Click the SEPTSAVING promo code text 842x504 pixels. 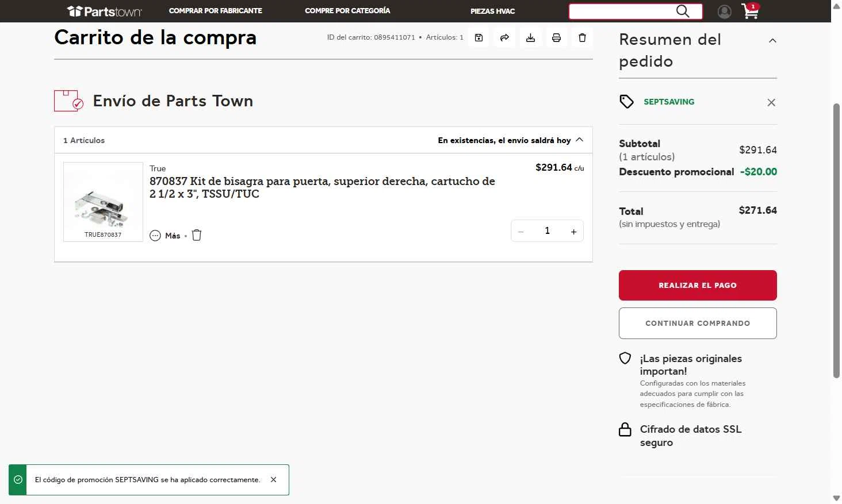pyautogui.click(x=669, y=102)
